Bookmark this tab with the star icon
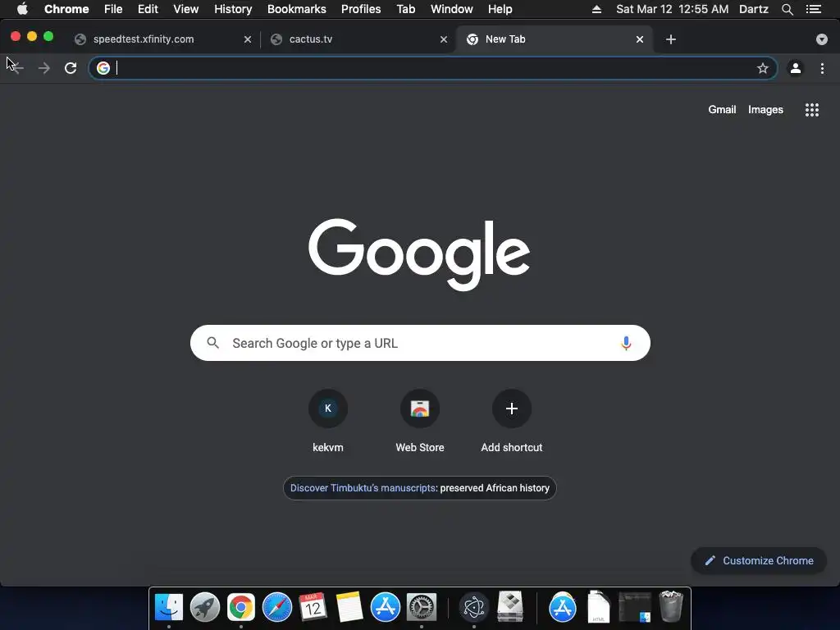This screenshot has height=630, width=840. point(762,68)
